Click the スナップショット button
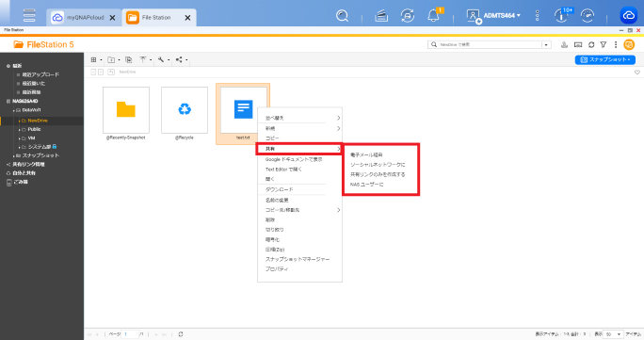Viewport: 644px width, 340px height. (605, 60)
